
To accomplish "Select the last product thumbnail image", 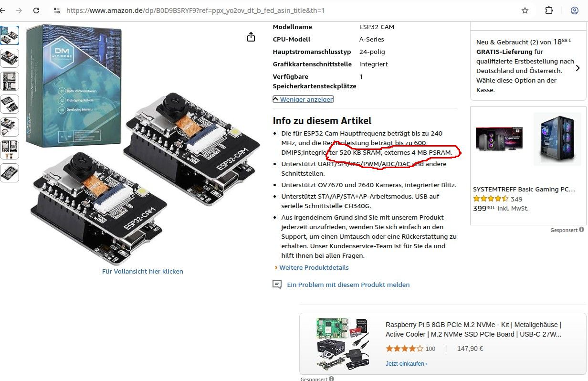I will click(10, 173).
